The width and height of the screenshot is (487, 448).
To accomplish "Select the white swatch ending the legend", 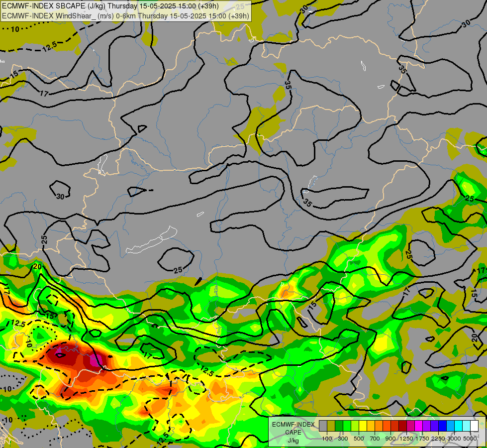I will point(475,426).
